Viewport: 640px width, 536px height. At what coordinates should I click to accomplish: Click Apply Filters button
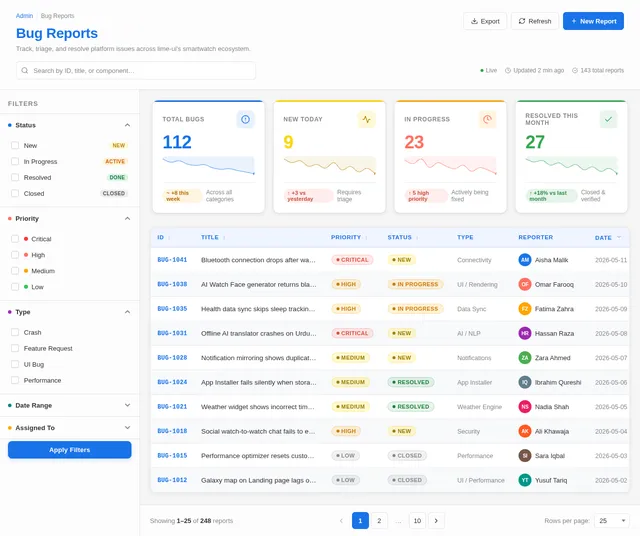click(70, 450)
